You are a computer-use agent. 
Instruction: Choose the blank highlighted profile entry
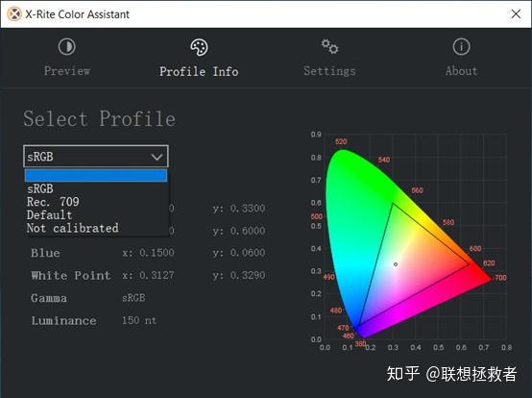pyautogui.click(x=96, y=176)
